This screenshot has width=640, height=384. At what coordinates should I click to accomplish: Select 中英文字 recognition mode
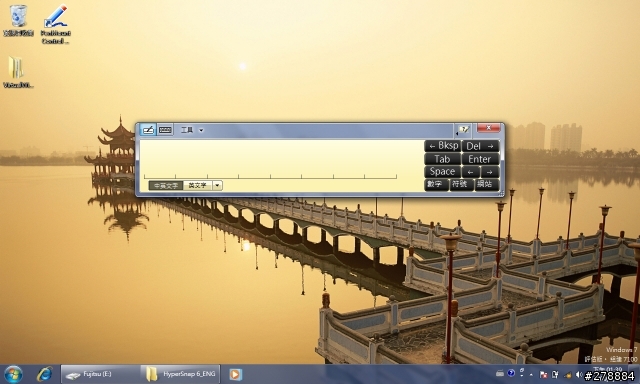click(x=166, y=186)
